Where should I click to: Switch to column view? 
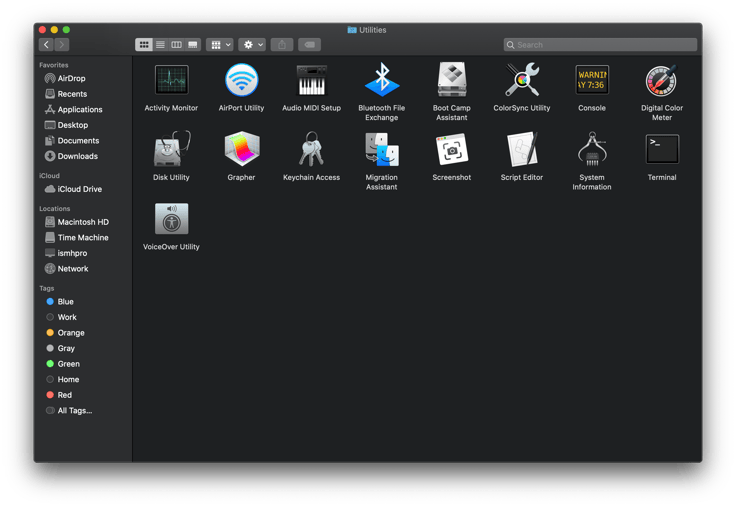point(176,45)
